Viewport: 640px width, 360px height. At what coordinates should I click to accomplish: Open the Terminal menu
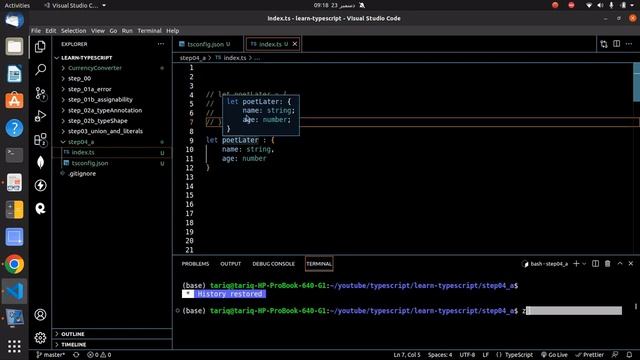tap(149, 31)
